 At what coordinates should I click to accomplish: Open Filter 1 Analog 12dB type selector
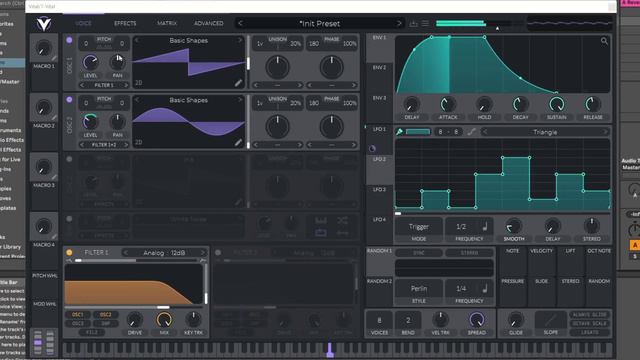pos(164,253)
